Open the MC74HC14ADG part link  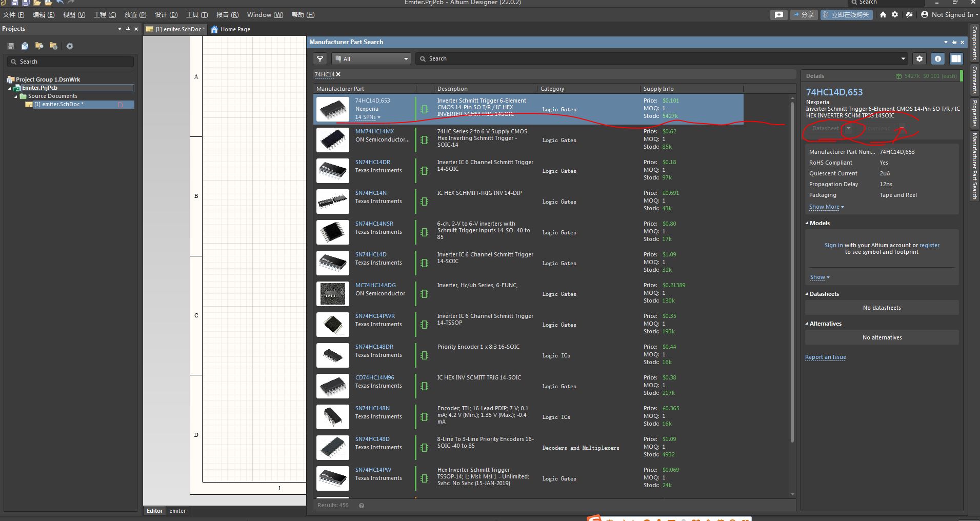375,285
